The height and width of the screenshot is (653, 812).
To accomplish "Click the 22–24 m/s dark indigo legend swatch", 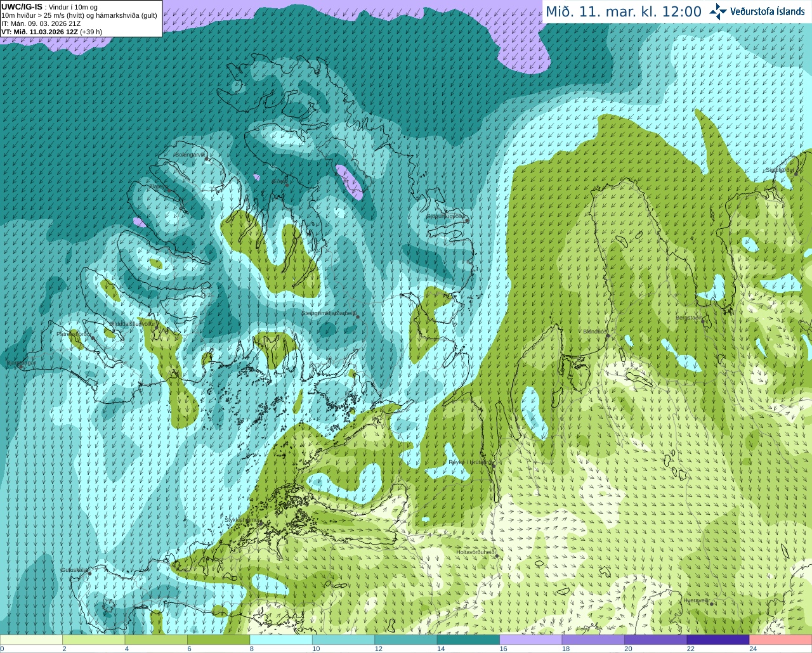I will 718,640.
